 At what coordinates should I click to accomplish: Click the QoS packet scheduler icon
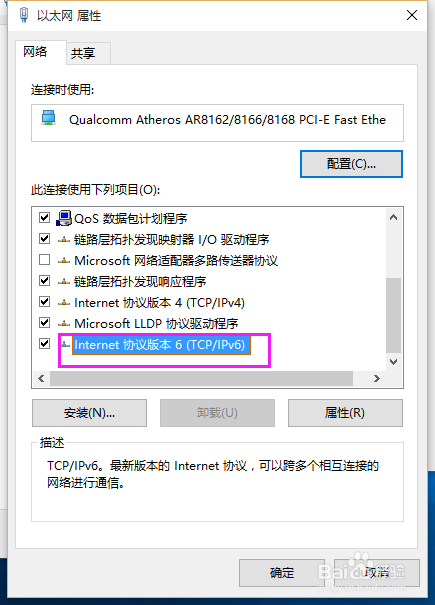[64, 218]
